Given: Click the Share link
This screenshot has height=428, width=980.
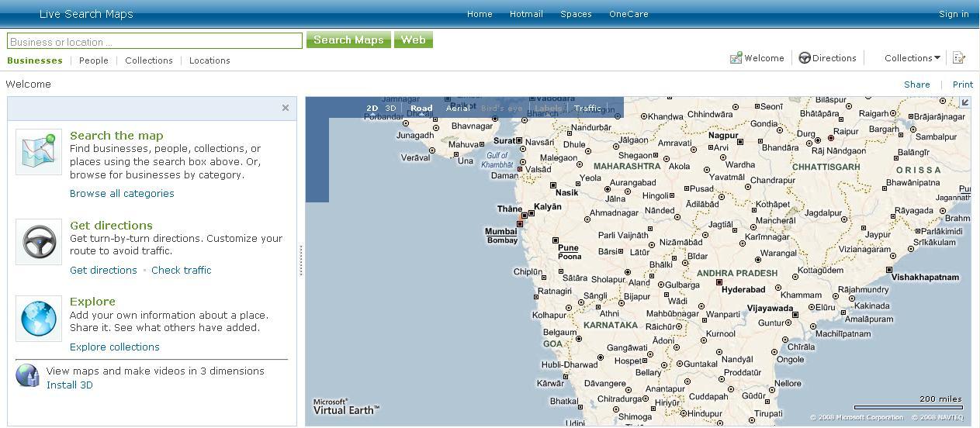Looking at the screenshot, I should pyautogui.click(x=917, y=85).
